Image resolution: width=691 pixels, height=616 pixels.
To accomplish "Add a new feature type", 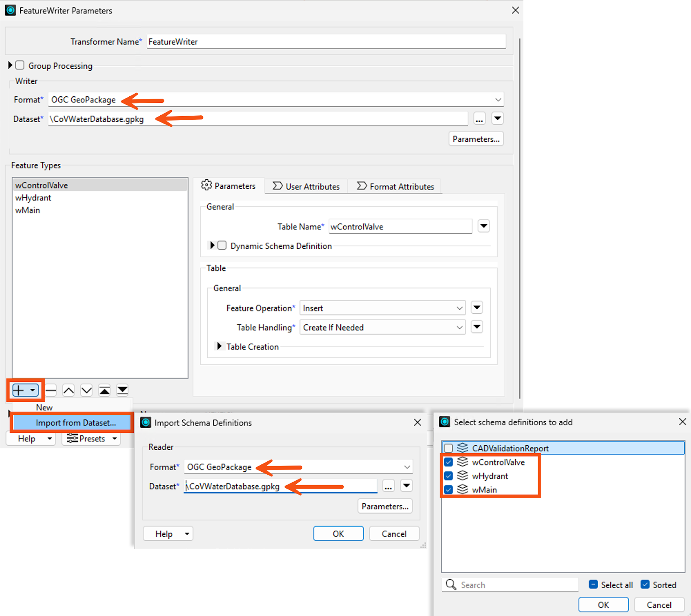I will [x=20, y=390].
